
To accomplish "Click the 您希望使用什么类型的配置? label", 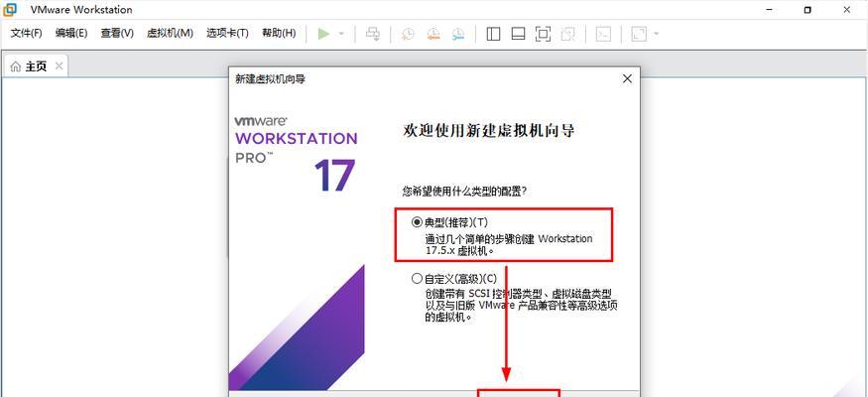I will [463, 191].
